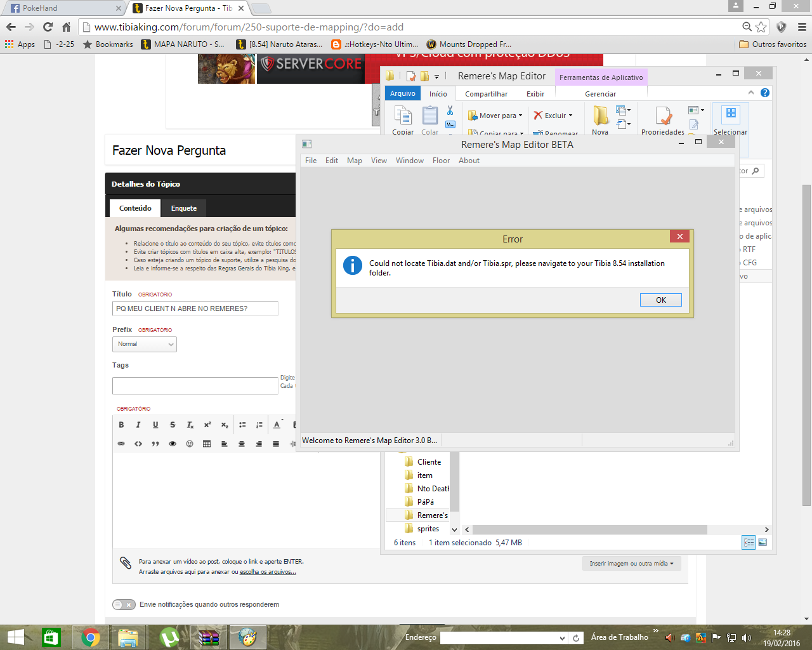Open the Inserir imagem ou outra mídia dropdown
This screenshot has width=812, height=650.
click(x=632, y=564)
